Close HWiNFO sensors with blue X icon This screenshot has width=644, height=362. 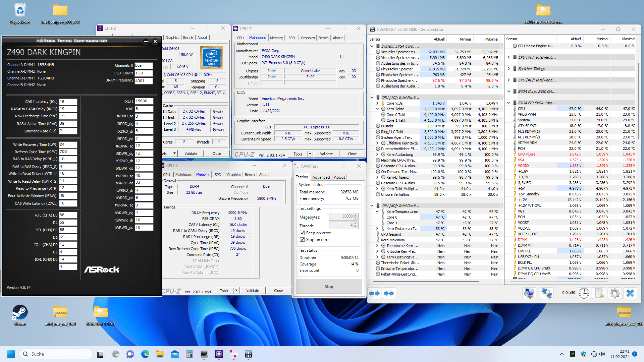[630, 293]
